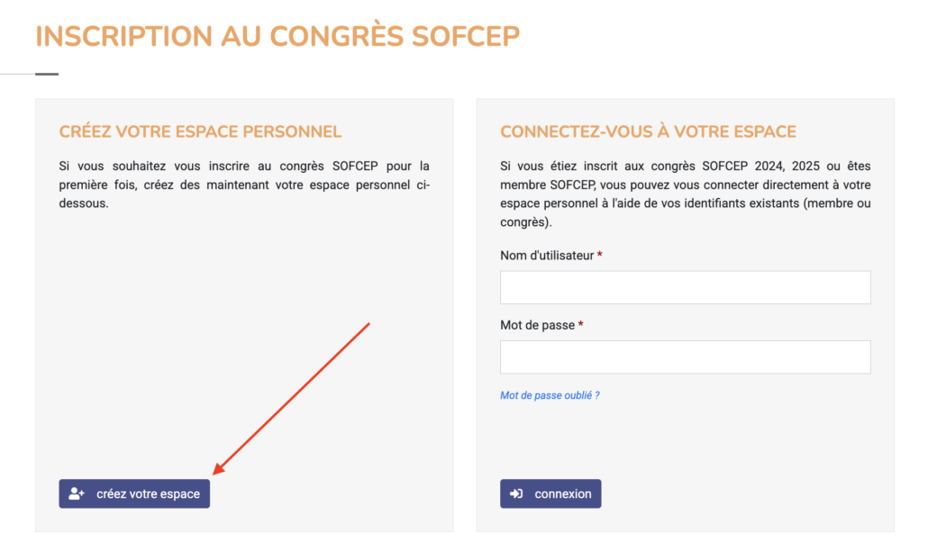Image resolution: width=928 pixels, height=560 pixels.
Task: Focus the Mot de passe input field
Action: click(x=685, y=357)
